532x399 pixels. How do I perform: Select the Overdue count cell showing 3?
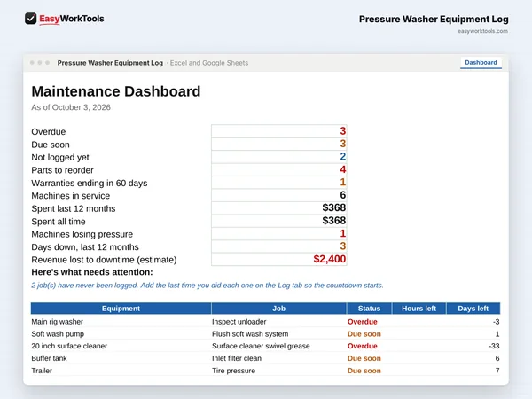pyautogui.click(x=279, y=131)
